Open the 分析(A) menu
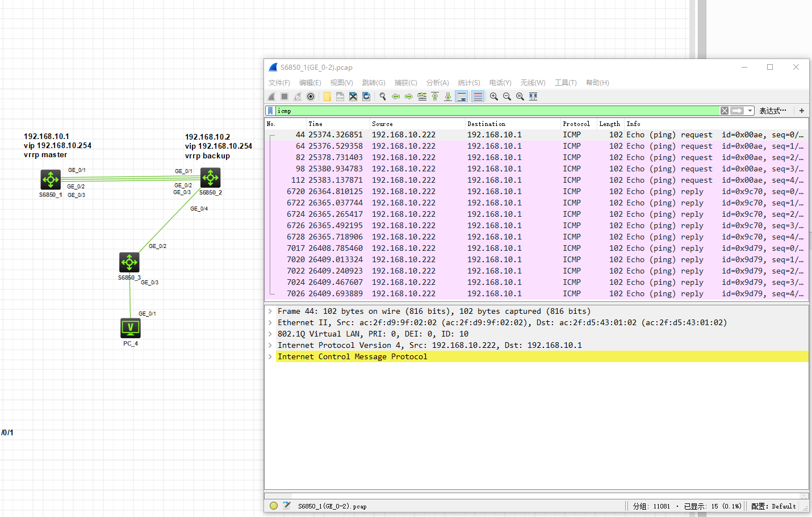 point(437,83)
